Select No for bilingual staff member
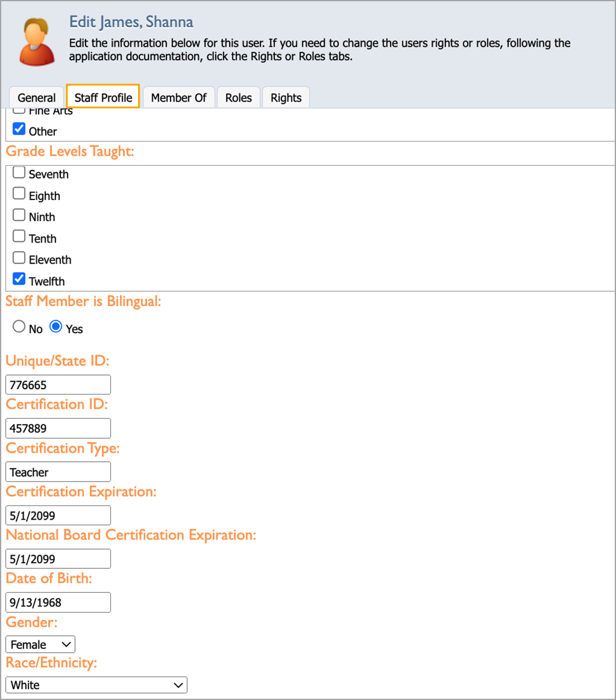The image size is (616, 700). 18,326
